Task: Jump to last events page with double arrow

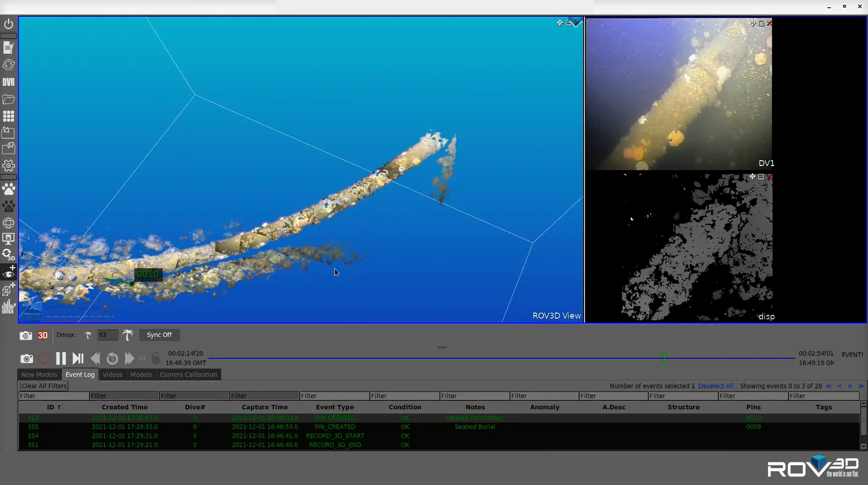Action: (x=861, y=386)
